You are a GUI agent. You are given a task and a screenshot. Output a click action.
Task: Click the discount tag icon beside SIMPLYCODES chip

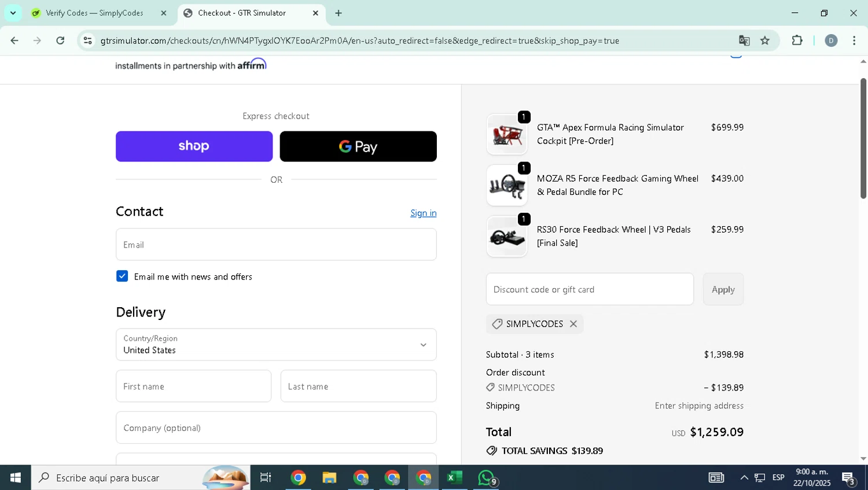click(x=497, y=324)
